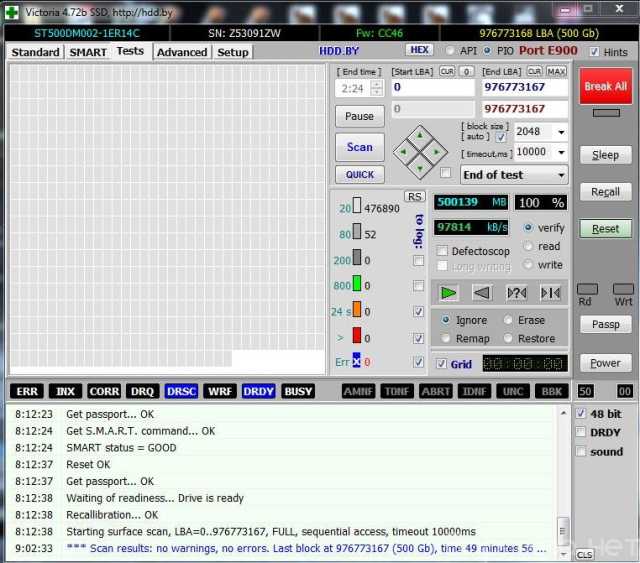Image resolution: width=640 pixels, height=563 pixels.
Task: Click the Start LBA input field
Action: [x=432, y=87]
